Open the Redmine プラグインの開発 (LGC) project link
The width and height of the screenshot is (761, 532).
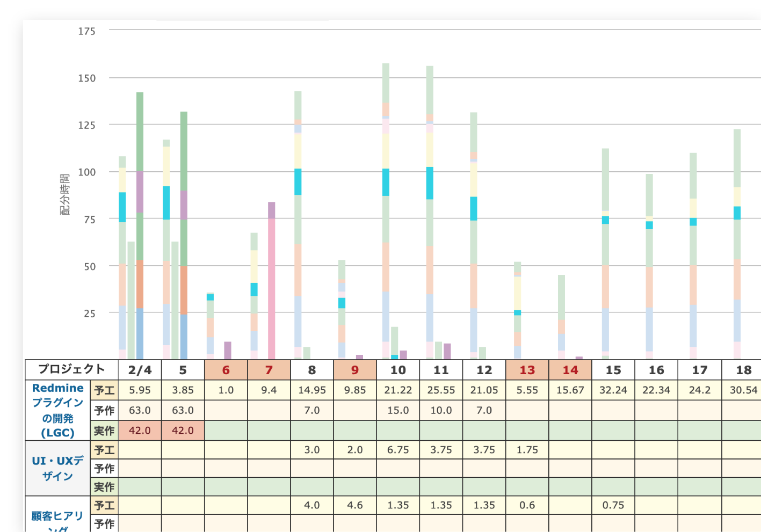tap(57, 410)
